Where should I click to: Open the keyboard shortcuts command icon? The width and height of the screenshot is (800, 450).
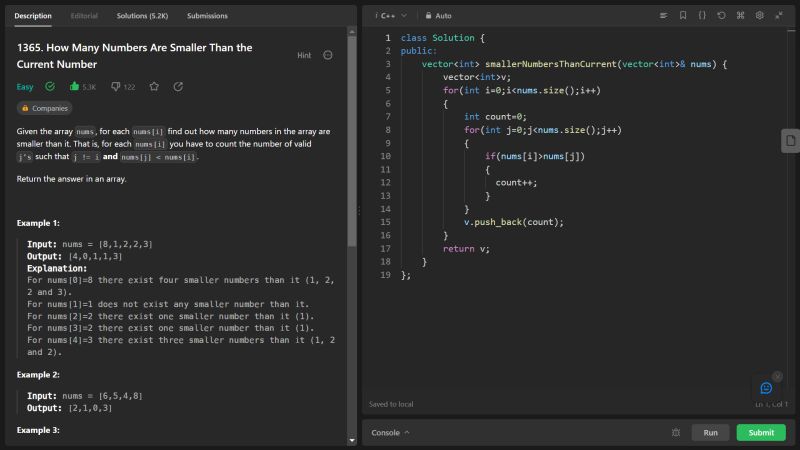click(x=740, y=16)
